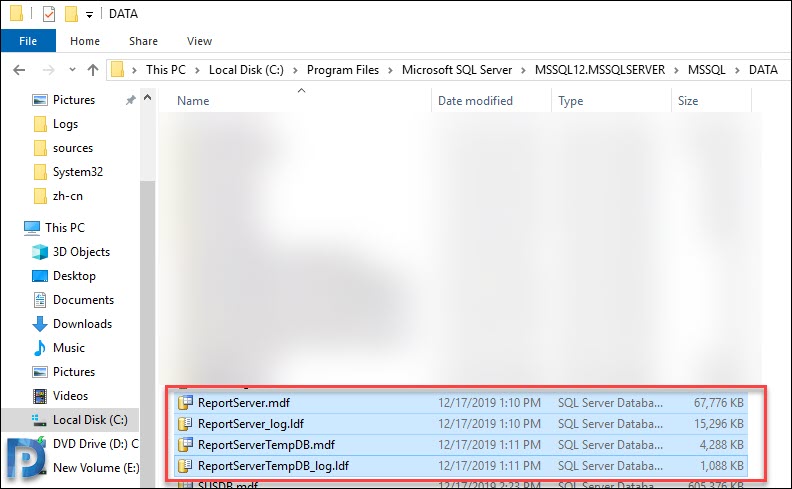Expand chevron after Local Disk (C:) breadcrumb
Screen dimensions: 792x489
(295, 70)
